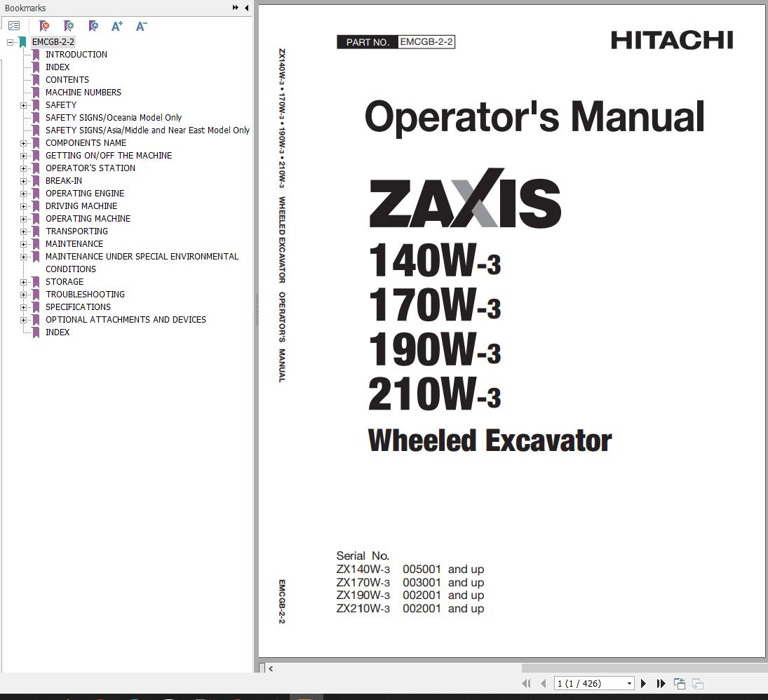Select the TRANSPORTING bookmark label
This screenshot has width=768, height=700.
(76, 231)
